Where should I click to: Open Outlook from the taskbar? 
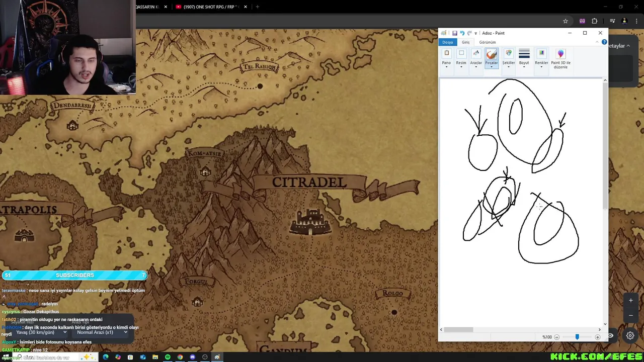(x=142, y=357)
